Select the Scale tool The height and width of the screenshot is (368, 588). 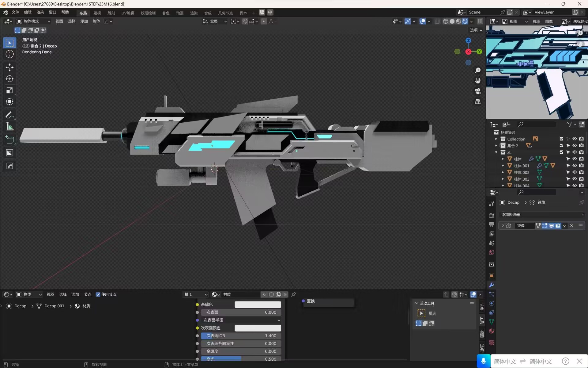click(9, 90)
